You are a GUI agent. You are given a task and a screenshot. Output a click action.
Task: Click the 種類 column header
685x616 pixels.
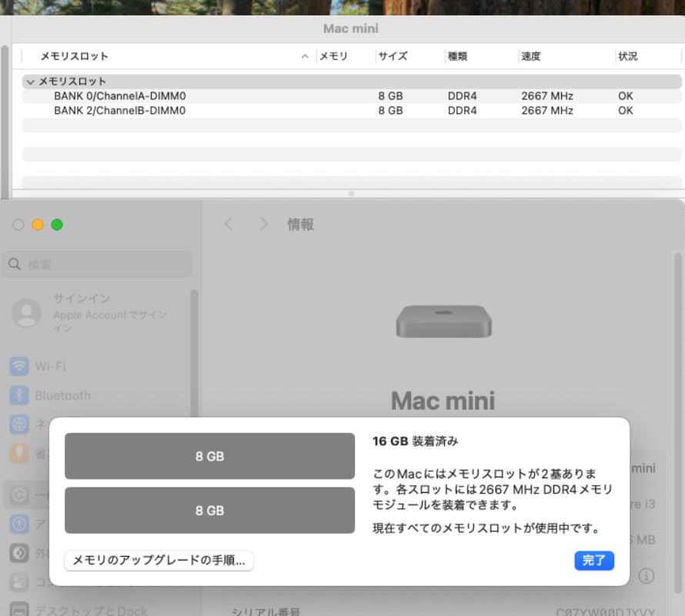click(x=481, y=56)
